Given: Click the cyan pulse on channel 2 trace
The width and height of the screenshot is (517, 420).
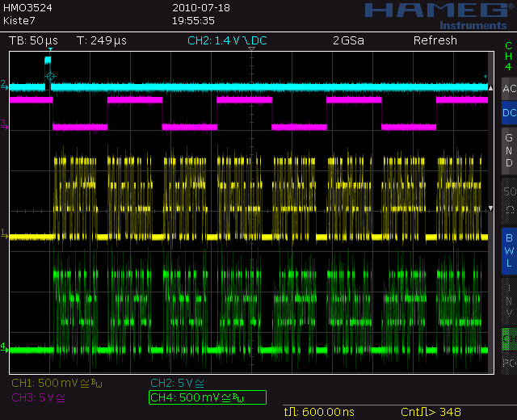Looking at the screenshot, I should 48,60.
